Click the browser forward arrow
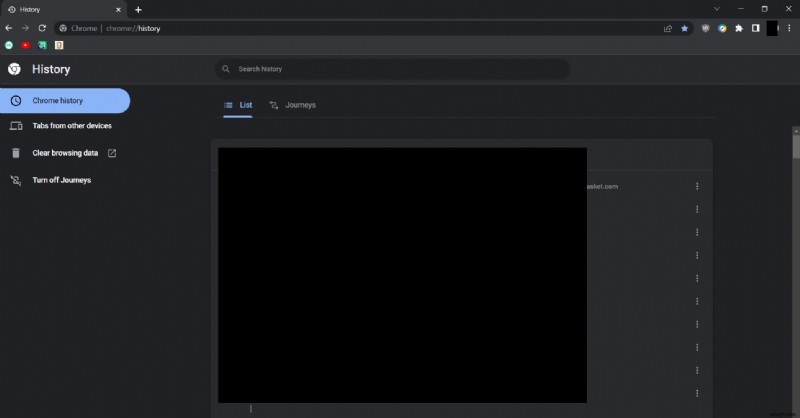This screenshot has width=800, height=418. [x=25, y=28]
